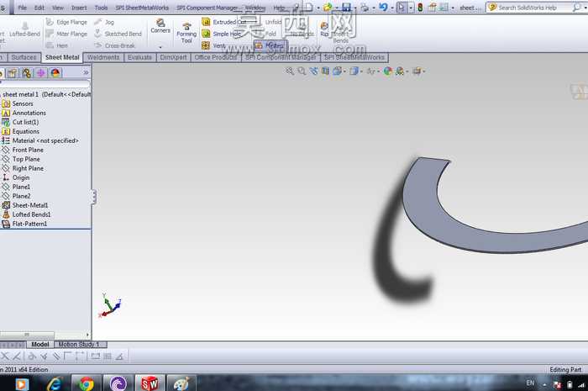The width and height of the screenshot is (588, 391).
Task: Expand the Corners dropdown arrow
Action: (x=160, y=47)
